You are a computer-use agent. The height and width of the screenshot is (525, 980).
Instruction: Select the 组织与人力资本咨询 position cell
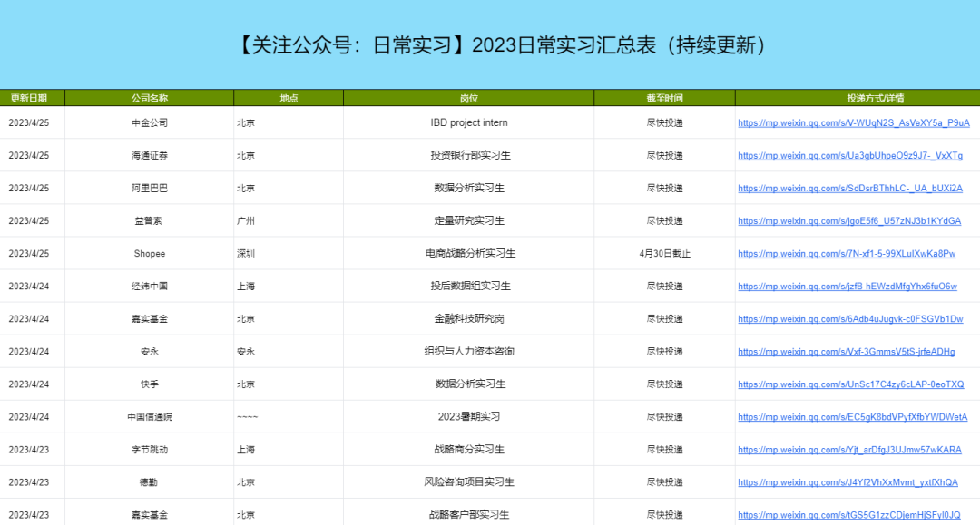click(469, 352)
